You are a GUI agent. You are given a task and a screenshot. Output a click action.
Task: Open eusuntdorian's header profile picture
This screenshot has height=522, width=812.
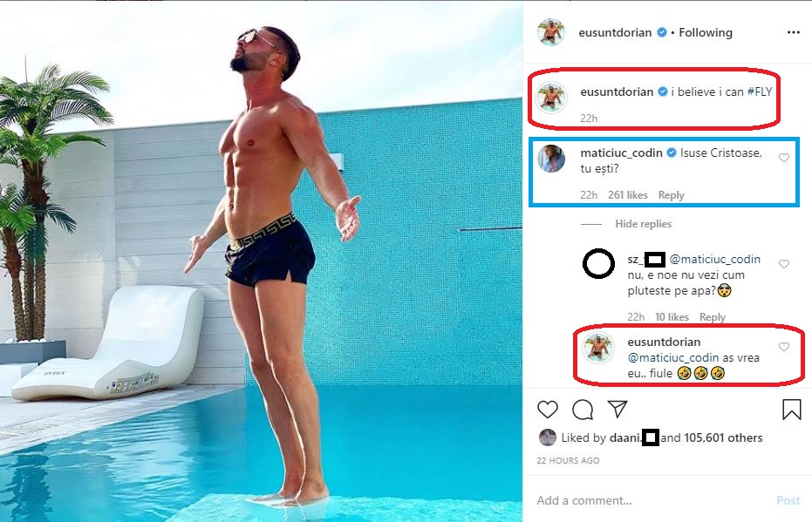tap(550, 32)
